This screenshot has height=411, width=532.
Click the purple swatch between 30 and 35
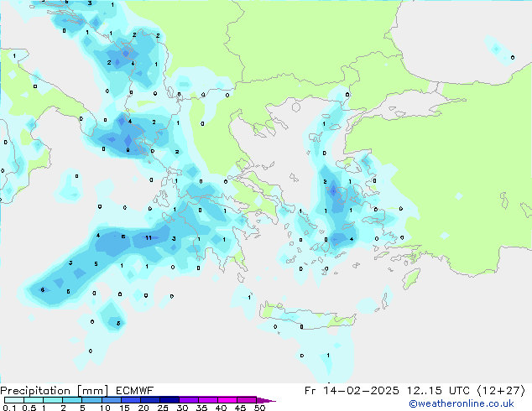click(x=188, y=400)
